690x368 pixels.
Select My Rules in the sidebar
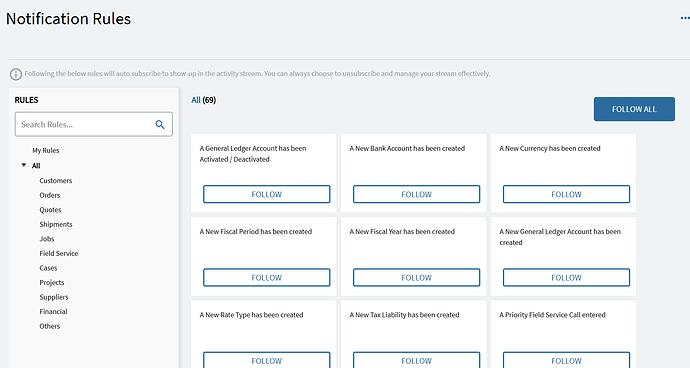point(45,151)
